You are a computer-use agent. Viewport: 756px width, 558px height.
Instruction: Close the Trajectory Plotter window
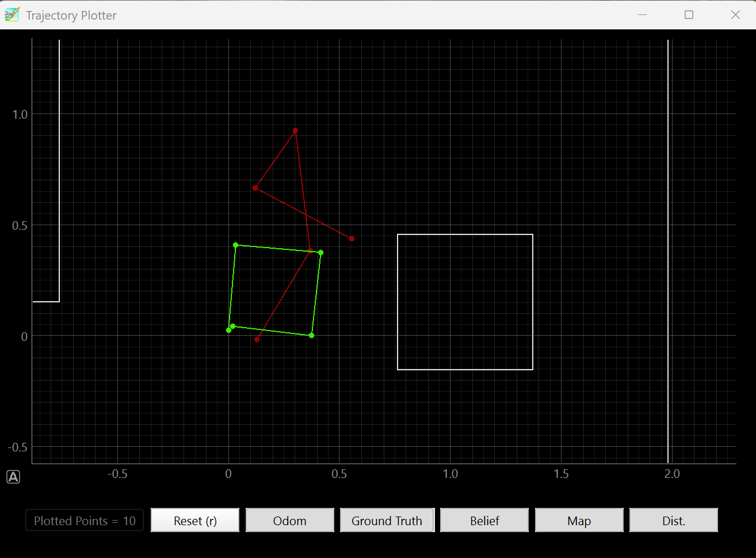pos(735,15)
